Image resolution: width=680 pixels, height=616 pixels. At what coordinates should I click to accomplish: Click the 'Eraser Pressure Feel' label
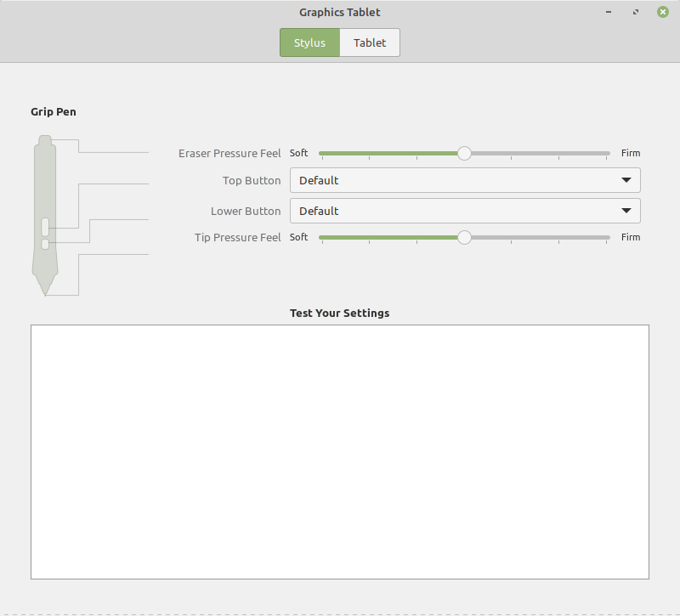(229, 154)
